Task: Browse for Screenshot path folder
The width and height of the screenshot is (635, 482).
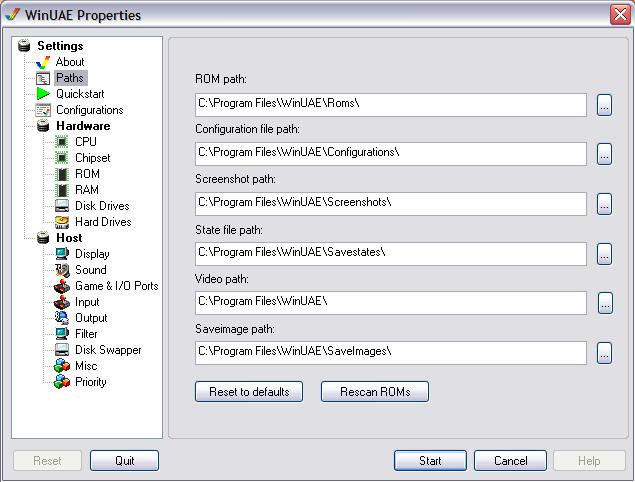Action: (x=604, y=204)
